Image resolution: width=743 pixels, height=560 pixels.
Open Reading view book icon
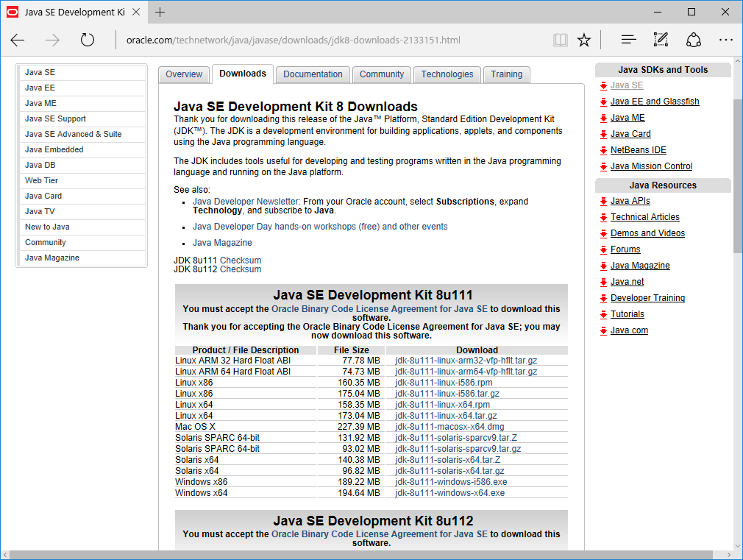click(x=561, y=40)
